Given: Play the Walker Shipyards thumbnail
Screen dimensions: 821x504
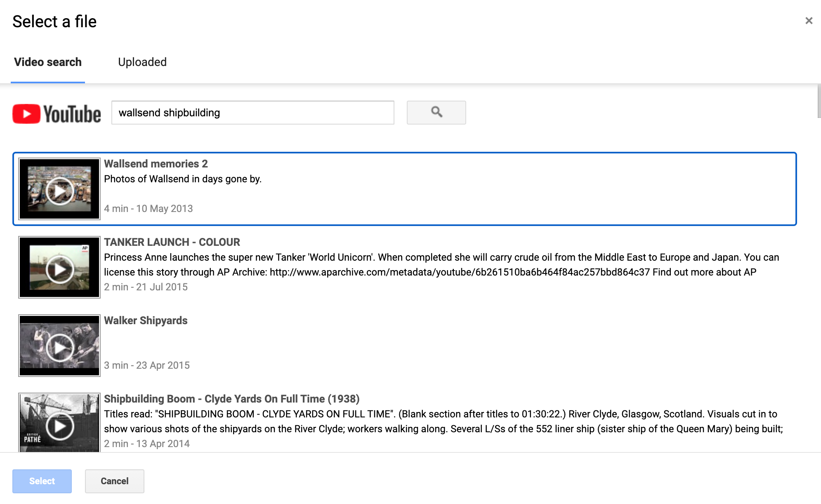Looking at the screenshot, I should (59, 346).
